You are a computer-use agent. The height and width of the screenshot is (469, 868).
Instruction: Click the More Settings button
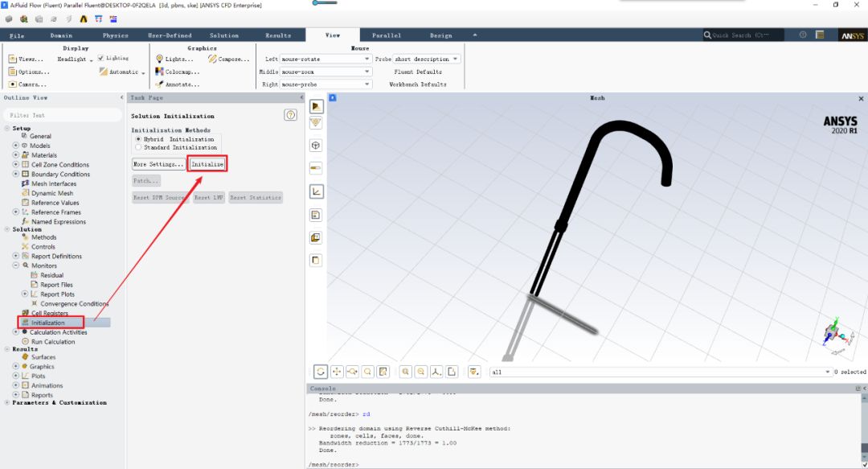[x=158, y=164]
